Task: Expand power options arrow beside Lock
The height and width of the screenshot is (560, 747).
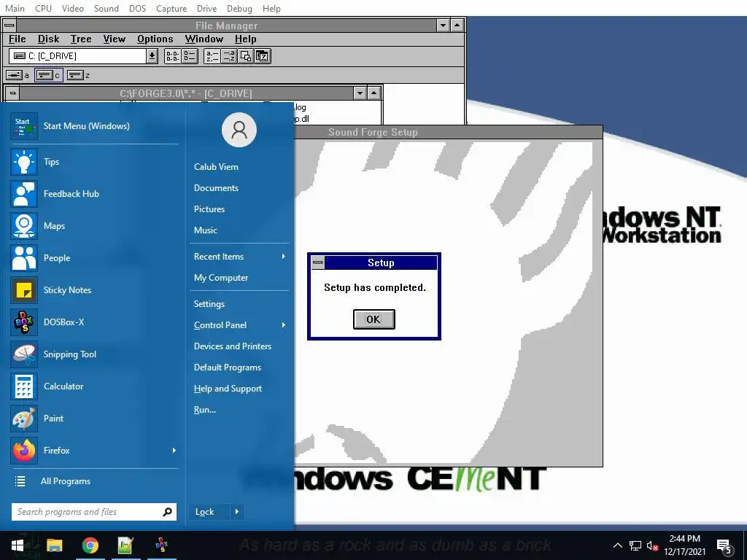Action: (237, 512)
